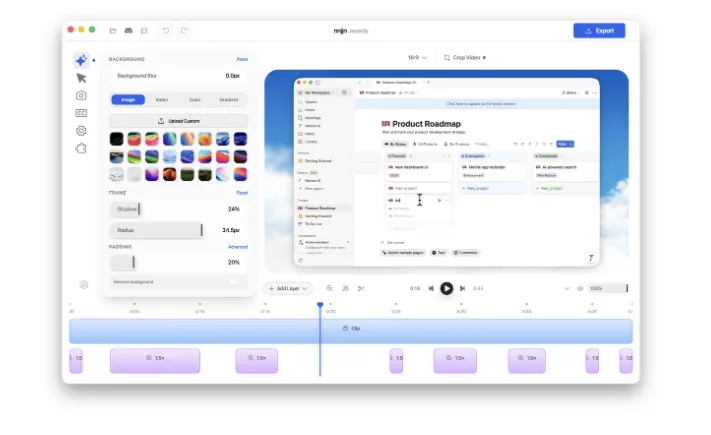This screenshot has width=711, height=435.
Task: Play the video preview
Action: 447,288
